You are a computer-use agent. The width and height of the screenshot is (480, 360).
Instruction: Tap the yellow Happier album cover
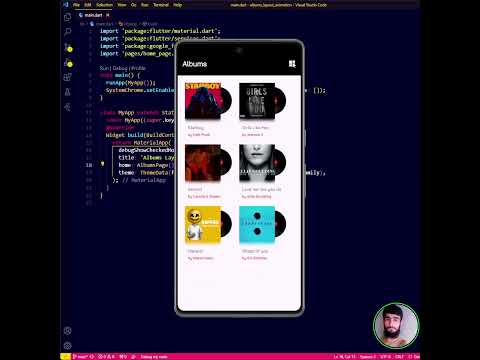[x=203, y=224]
